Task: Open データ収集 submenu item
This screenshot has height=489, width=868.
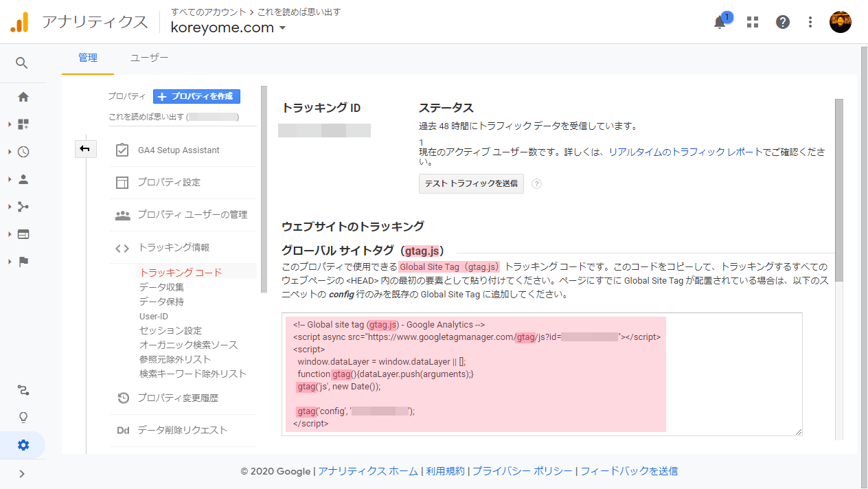Action: coord(161,287)
